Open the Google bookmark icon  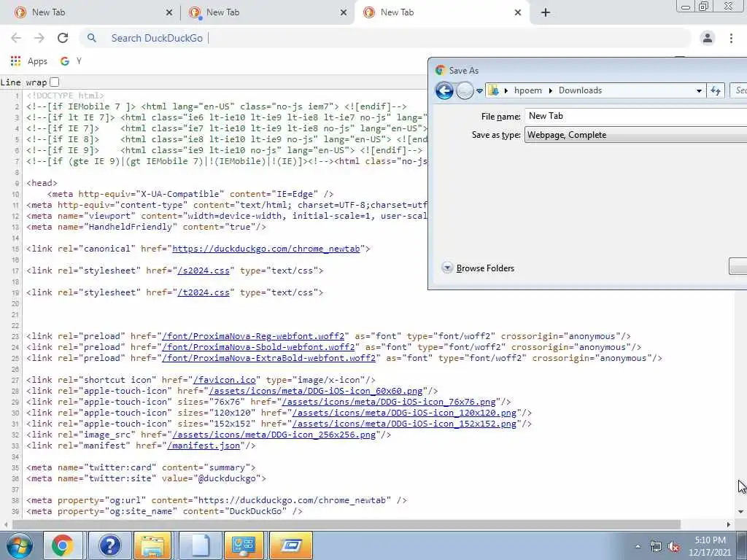coord(64,61)
